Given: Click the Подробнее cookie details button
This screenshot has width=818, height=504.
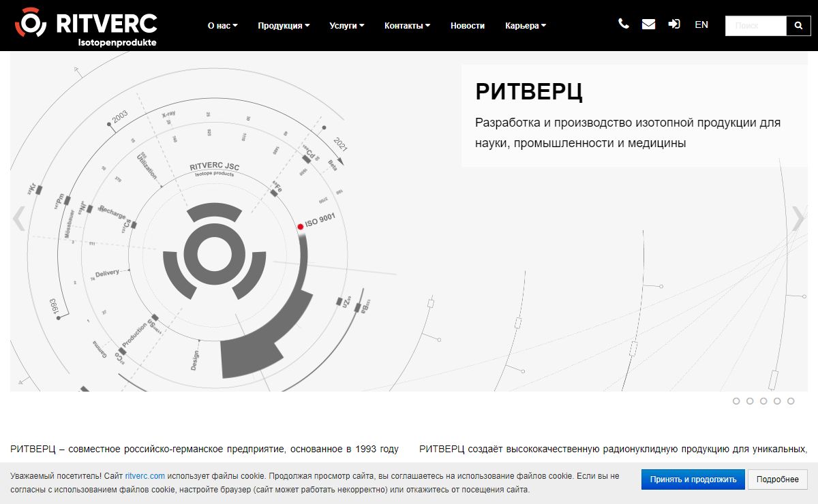Looking at the screenshot, I should pyautogui.click(x=778, y=479).
